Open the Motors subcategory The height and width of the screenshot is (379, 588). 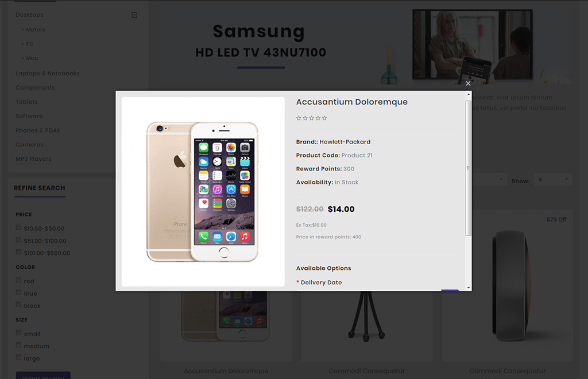pos(36,30)
